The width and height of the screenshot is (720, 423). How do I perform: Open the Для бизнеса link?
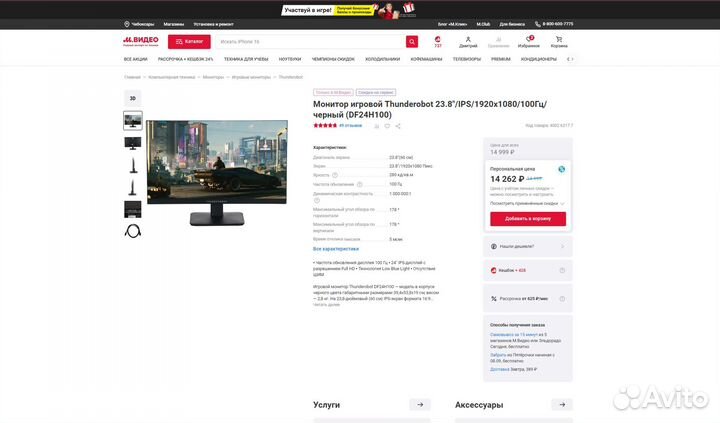coord(512,24)
